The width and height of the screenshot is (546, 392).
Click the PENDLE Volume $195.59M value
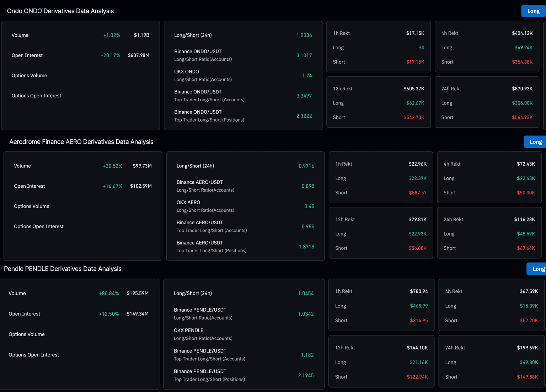(x=138, y=293)
